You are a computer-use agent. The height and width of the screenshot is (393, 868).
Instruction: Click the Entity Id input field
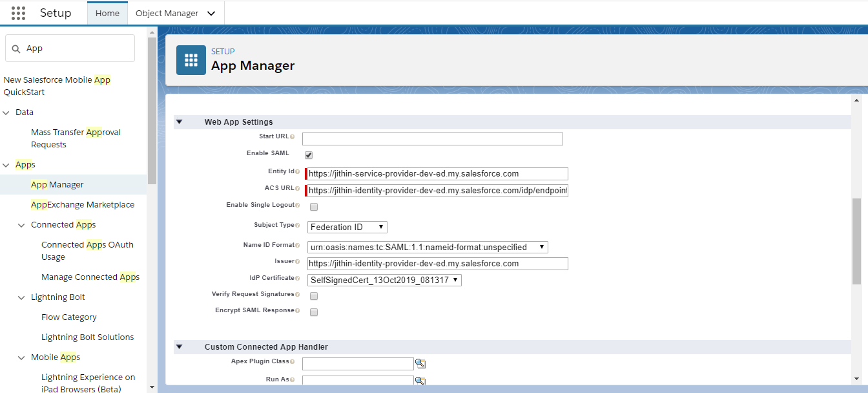click(438, 174)
